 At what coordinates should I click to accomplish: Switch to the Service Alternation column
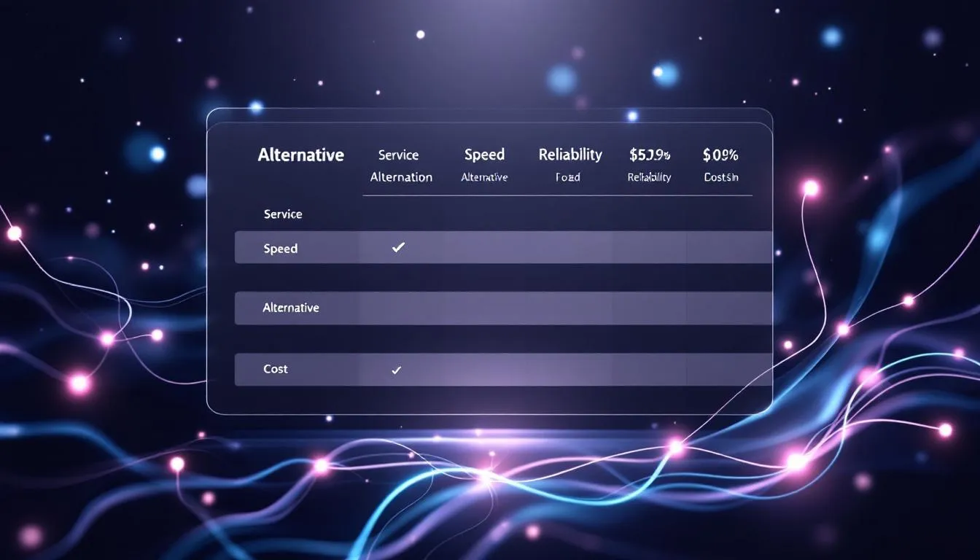(x=400, y=165)
